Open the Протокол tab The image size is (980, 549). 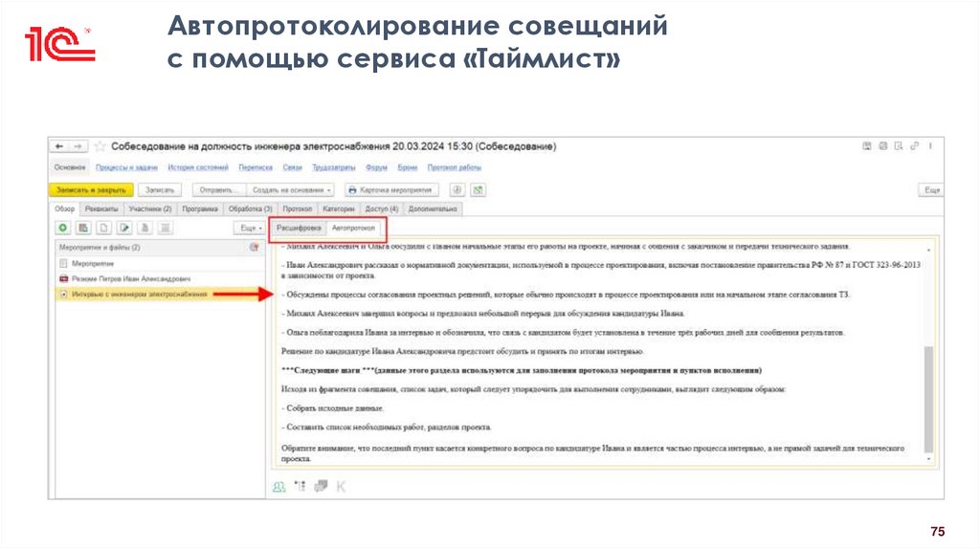[x=297, y=209]
